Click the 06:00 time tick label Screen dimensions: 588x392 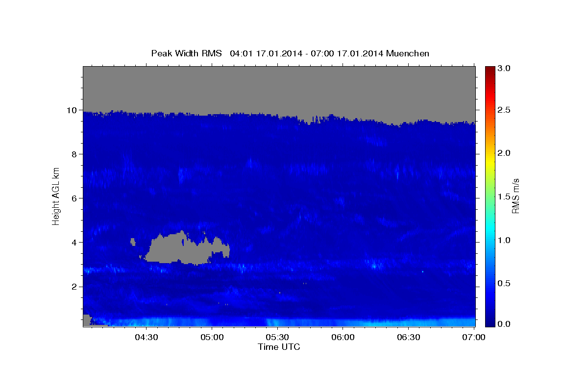(343, 337)
